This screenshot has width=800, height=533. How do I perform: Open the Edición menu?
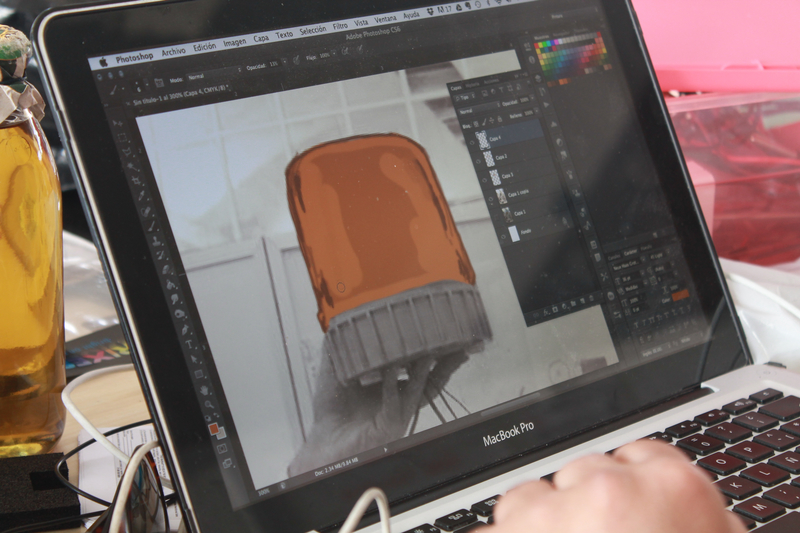pos(205,47)
